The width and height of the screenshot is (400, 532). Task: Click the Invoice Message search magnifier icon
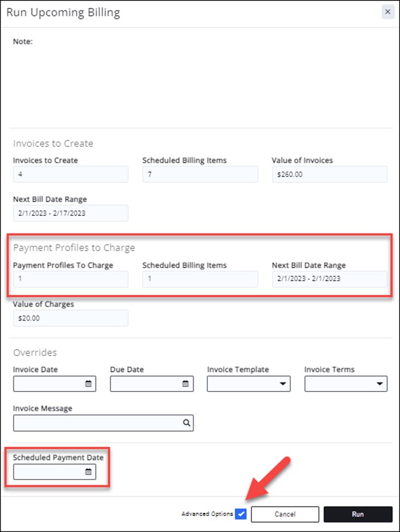[186, 423]
